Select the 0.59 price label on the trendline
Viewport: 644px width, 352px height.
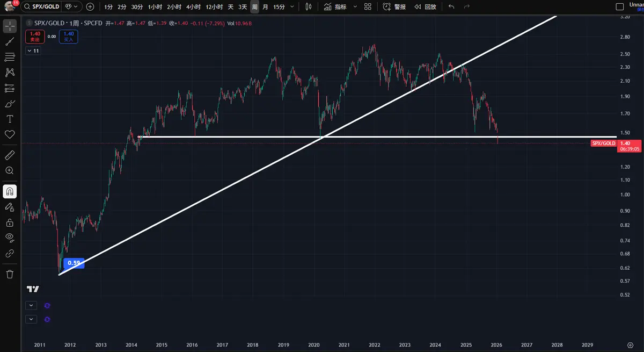pos(74,263)
